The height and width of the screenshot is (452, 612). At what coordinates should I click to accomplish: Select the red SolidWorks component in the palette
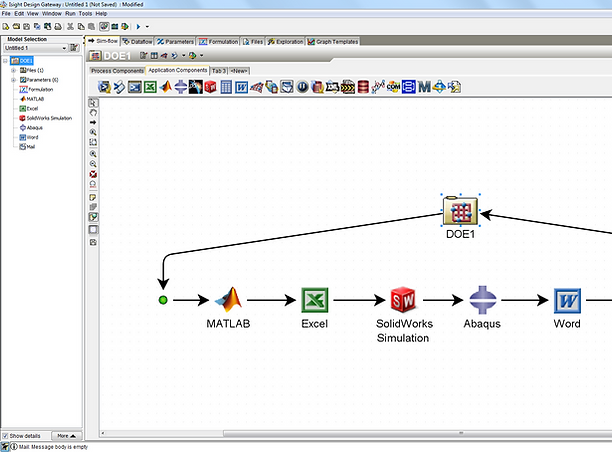click(x=210, y=87)
